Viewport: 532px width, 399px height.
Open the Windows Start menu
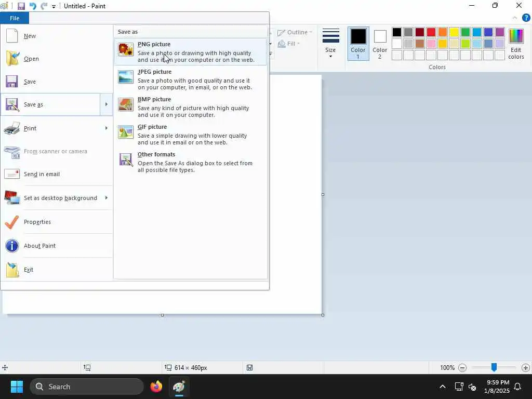(17, 387)
